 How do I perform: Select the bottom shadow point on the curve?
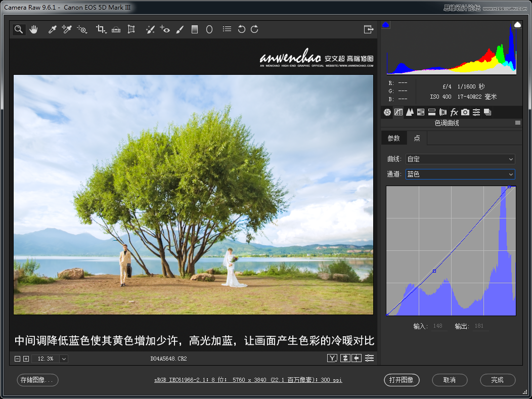[x=387, y=315]
